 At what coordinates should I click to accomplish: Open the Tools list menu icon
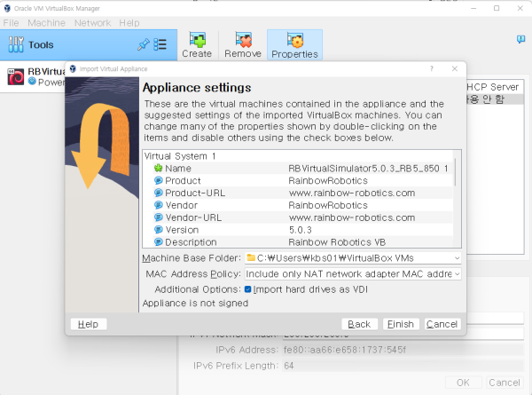[160, 44]
